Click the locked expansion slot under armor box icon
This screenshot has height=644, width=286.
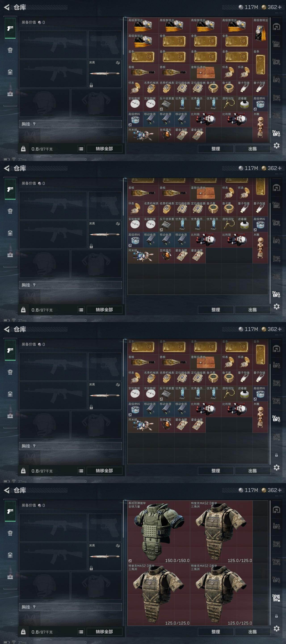click(x=276, y=616)
